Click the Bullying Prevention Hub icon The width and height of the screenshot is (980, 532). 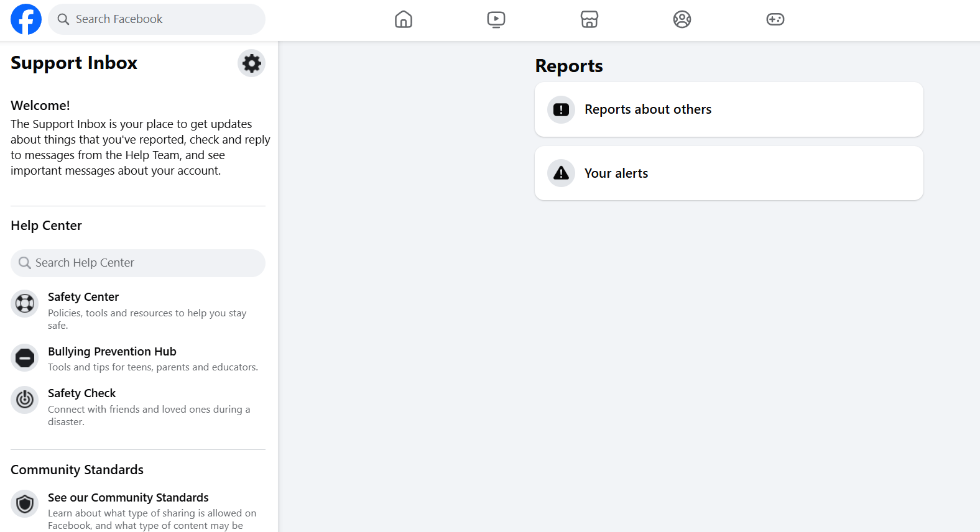click(25, 358)
